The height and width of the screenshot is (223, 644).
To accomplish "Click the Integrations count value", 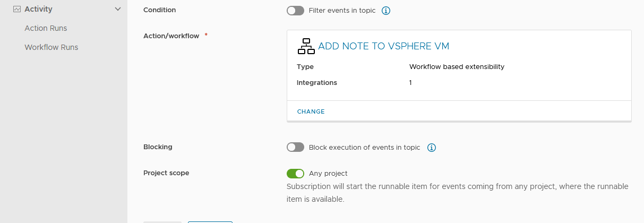I will pyautogui.click(x=410, y=83).
